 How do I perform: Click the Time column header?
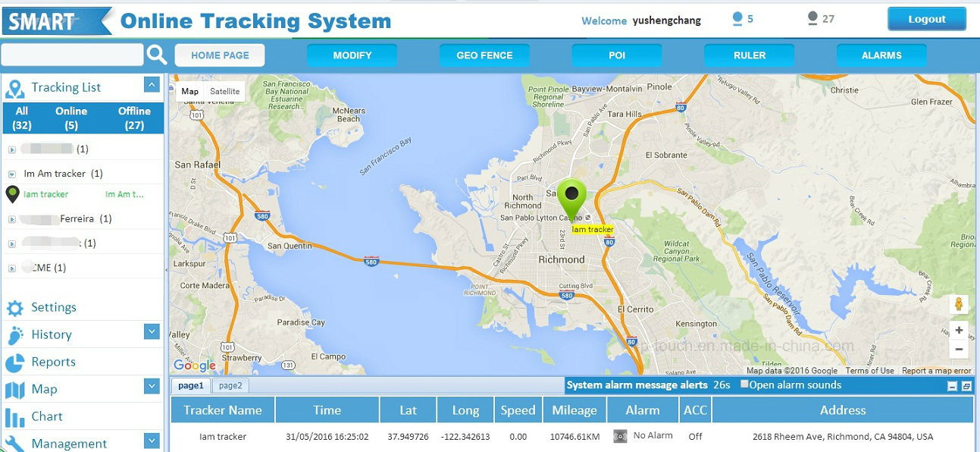pos(327,410)
